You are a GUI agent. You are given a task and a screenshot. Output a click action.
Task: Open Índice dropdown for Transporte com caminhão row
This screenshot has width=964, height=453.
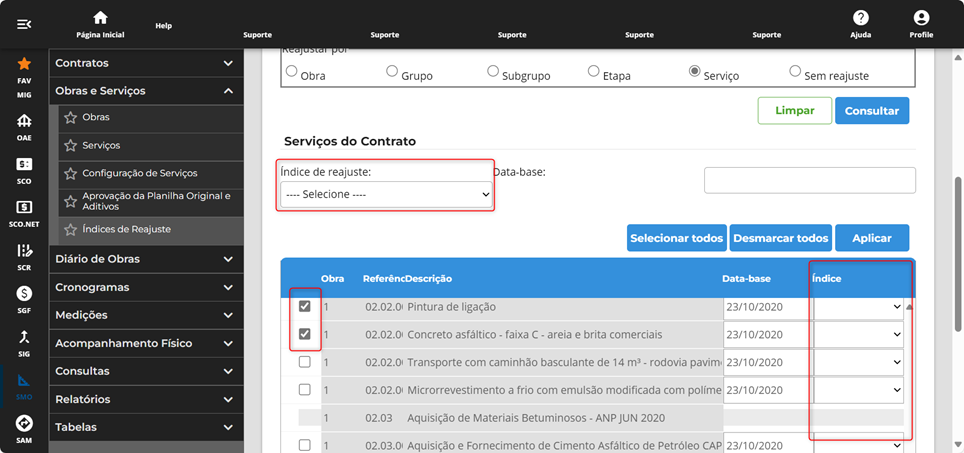tap(858, 362)
